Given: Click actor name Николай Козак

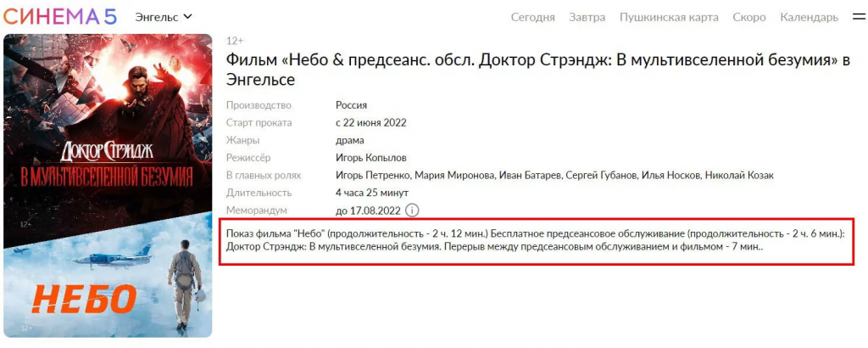Looking at the screenshot, I should click(739, 176).
